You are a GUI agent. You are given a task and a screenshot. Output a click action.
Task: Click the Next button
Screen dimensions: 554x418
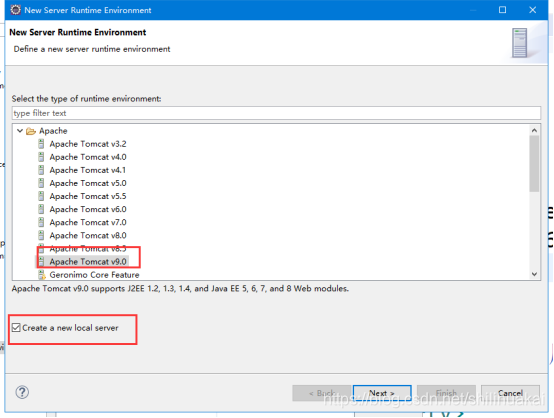coord(382,393)
